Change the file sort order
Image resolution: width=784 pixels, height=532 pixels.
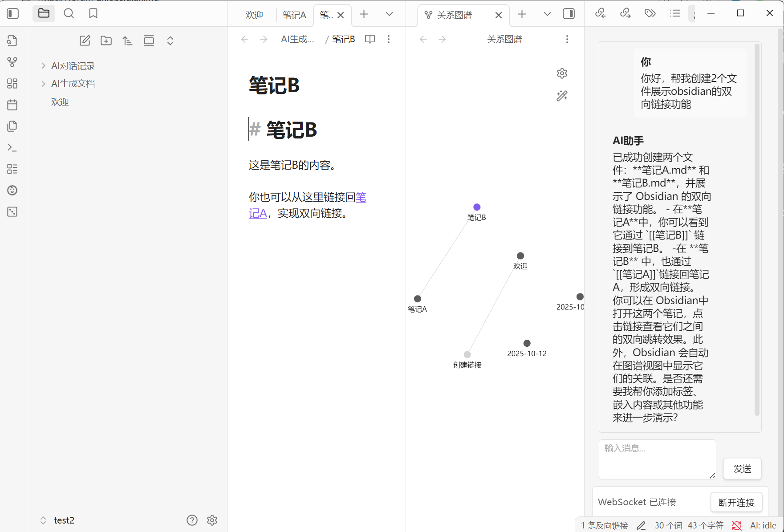point(127,41)
